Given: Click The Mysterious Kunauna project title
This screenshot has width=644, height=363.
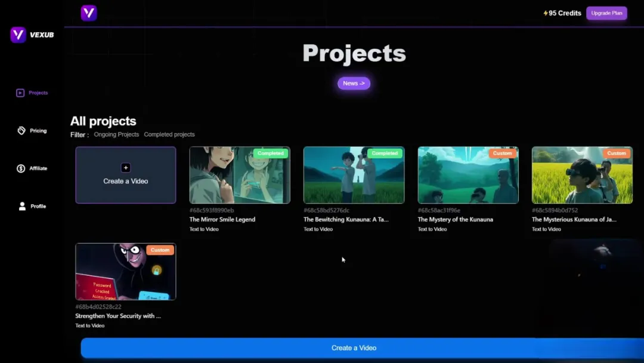Looking at the screenshot, I should 574,220.
